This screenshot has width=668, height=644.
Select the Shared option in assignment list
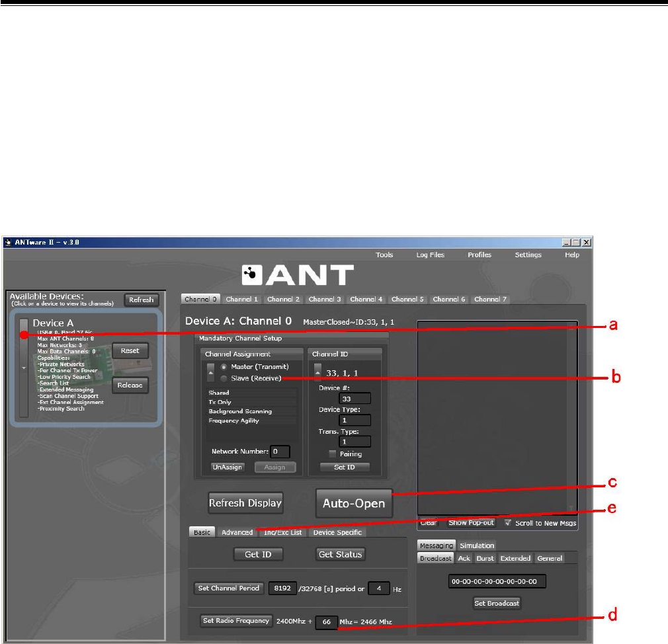[x=252, y=393]
